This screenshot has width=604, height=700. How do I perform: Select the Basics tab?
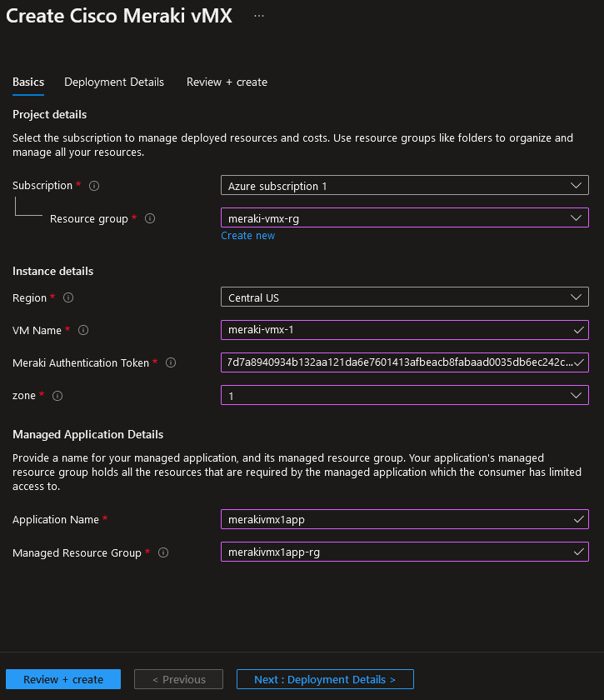[28, 82]
